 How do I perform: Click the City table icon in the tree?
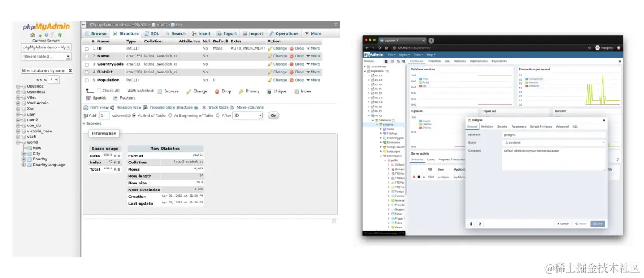(x=29, y=153)
